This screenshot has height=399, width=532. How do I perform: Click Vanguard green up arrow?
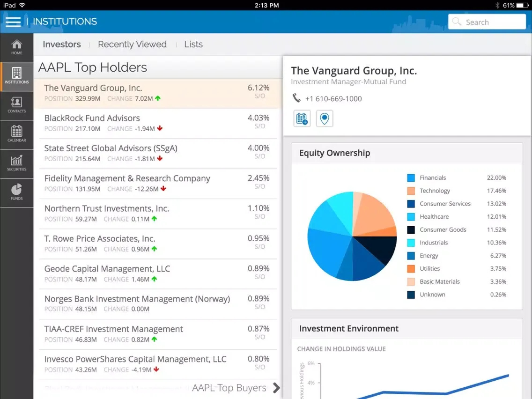[x=158, y=98]
